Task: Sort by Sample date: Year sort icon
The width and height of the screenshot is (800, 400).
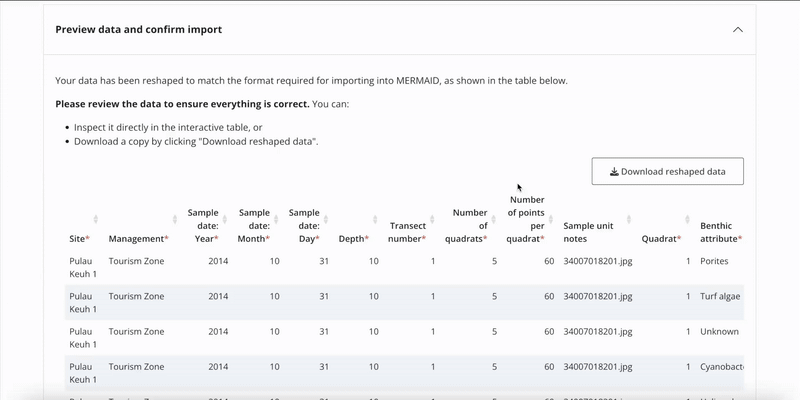Action: tap(225, 219)
